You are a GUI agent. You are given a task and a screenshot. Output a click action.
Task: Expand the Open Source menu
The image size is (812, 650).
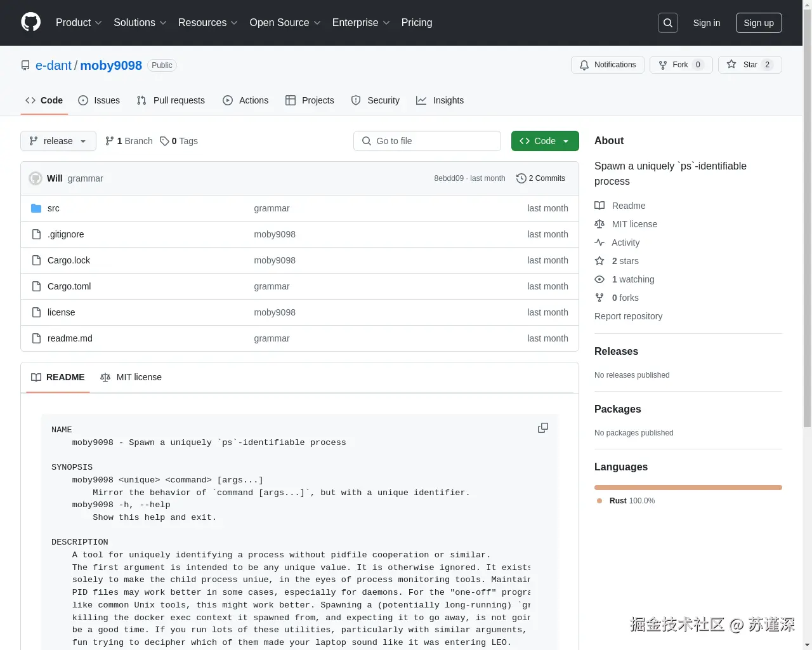point(285,23)
